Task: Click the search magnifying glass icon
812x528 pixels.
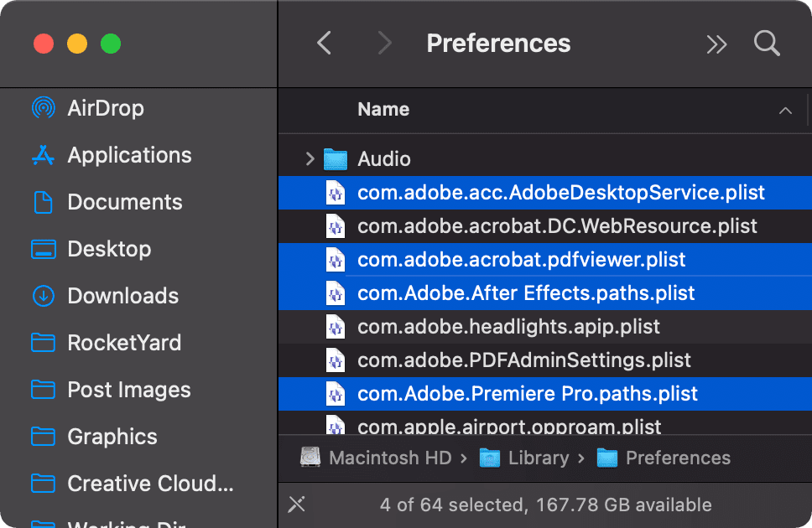Action: click(767, 44)
